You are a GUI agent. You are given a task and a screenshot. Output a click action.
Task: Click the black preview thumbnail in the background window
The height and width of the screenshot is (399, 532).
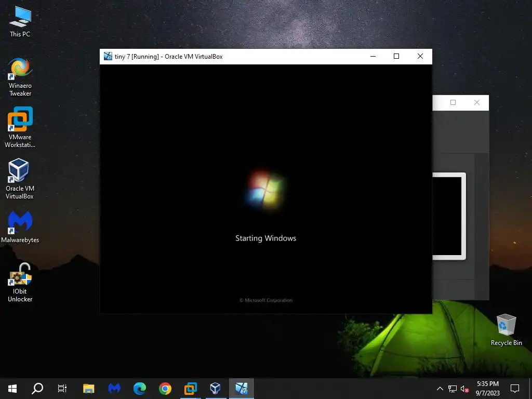447,216
